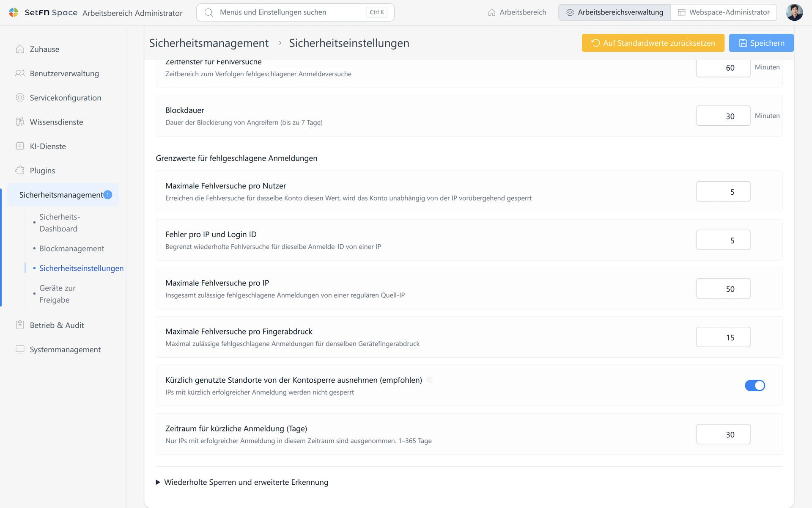This screenshot has height=508, width=812.
Task: Click the Blockdauer minutes input field
Action: coord(723,116)
